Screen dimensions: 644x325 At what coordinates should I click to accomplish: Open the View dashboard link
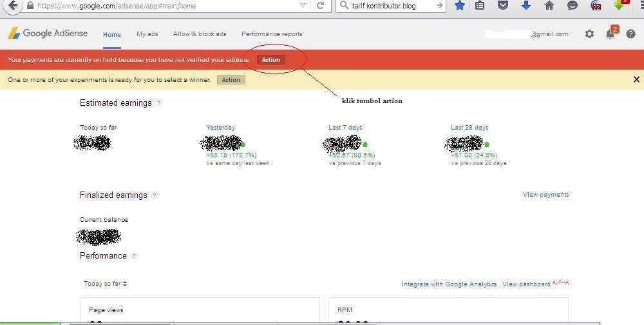tap(526, 284)
